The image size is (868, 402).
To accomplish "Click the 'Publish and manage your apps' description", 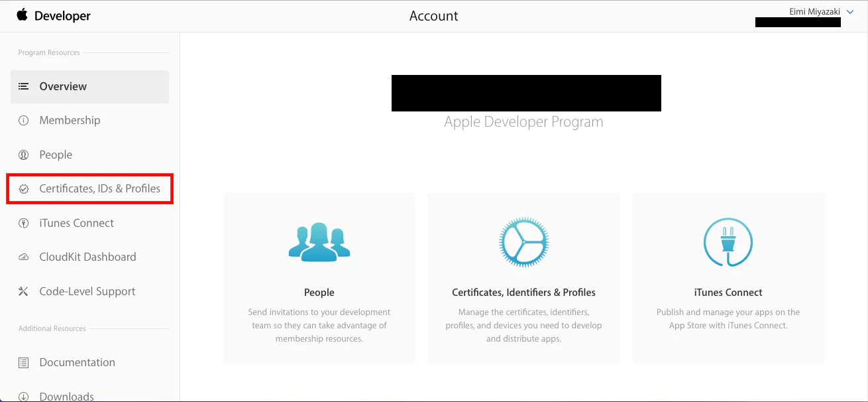I will coord(728,318).
